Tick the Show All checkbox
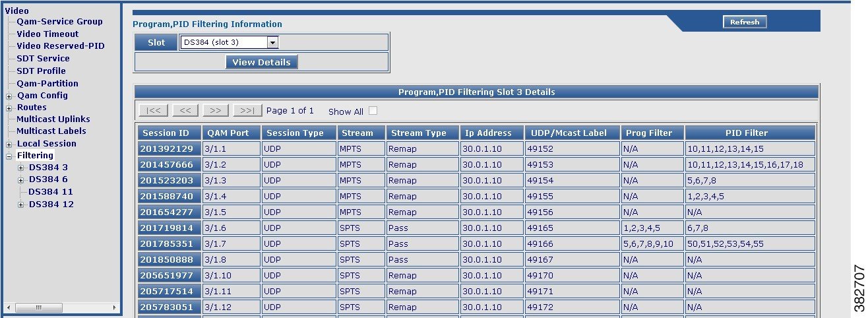Image resolution: width=868 pixels, height=318 pixels. point(373,111)
